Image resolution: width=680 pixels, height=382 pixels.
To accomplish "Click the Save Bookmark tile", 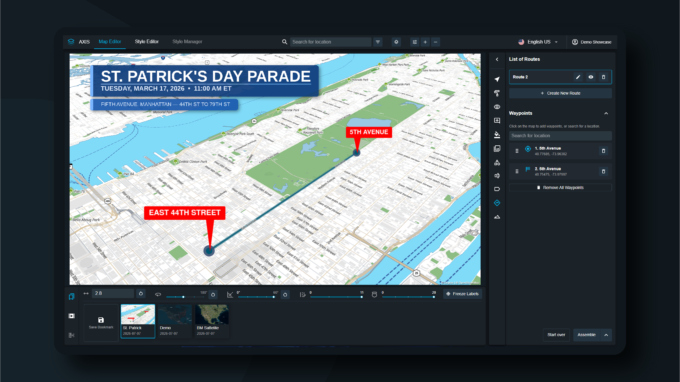I will coord(101,323).
